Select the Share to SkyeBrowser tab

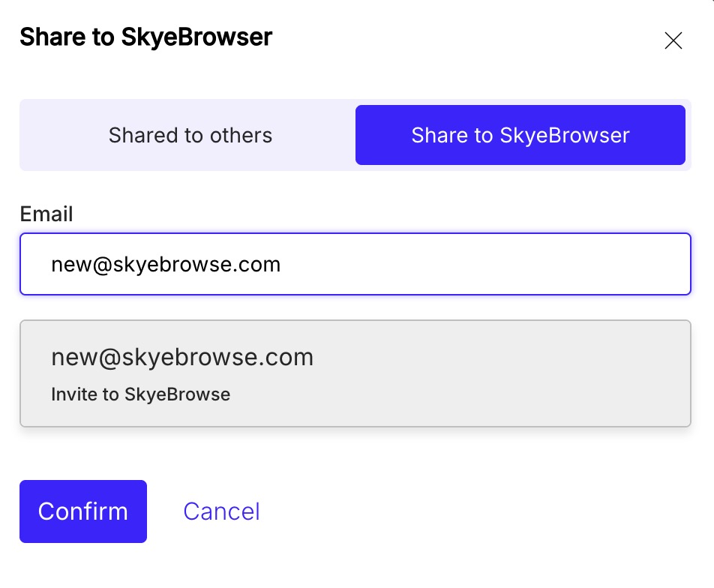point(520,135)
